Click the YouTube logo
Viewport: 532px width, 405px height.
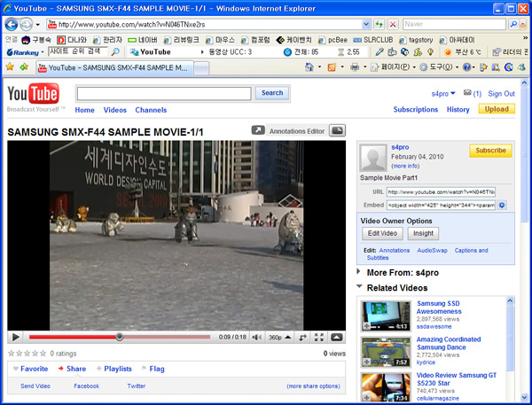coord(34,93)
